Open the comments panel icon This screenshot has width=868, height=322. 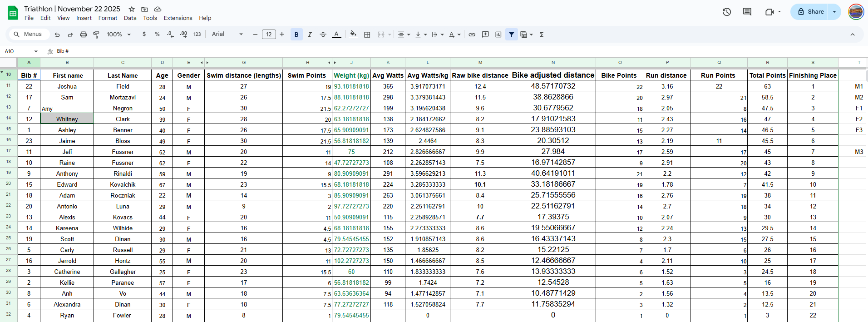747,12
